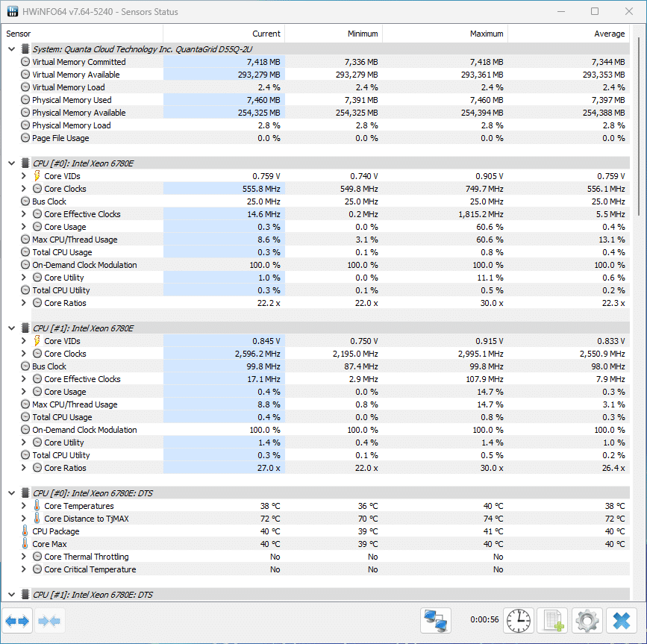Screen dimensions: 647x644
Task: Click the HWiNFO64 title bar app icon
Action: click(13, 11)
